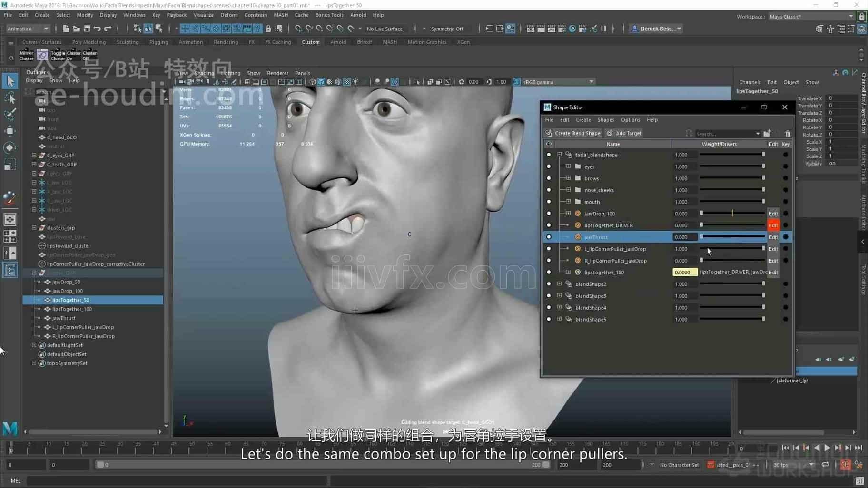Toggle visibility of L_lipCornerPuller_jawDrop target
868x488 pixels.
549,249
